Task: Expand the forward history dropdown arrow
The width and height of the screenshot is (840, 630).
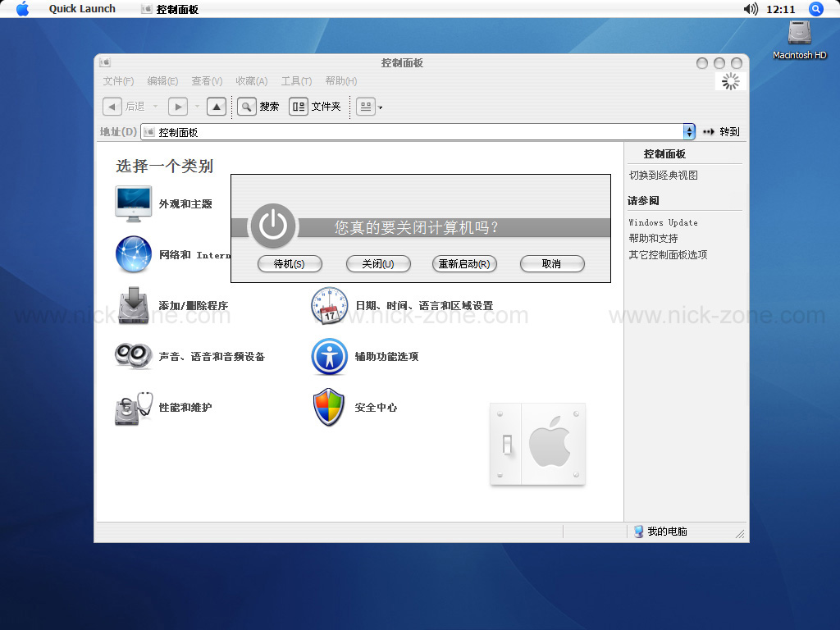Action: 197,107
